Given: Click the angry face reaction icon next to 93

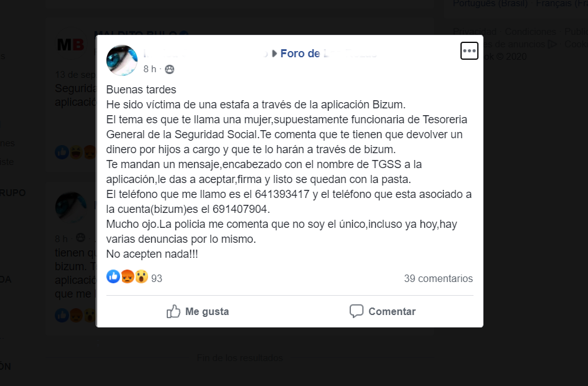Looking at the screenshot, I should [128, 277].
